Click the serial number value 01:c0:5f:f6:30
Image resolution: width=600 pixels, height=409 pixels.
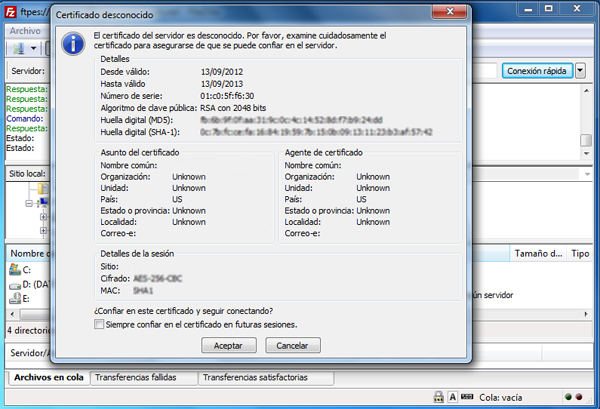[227, 96]
